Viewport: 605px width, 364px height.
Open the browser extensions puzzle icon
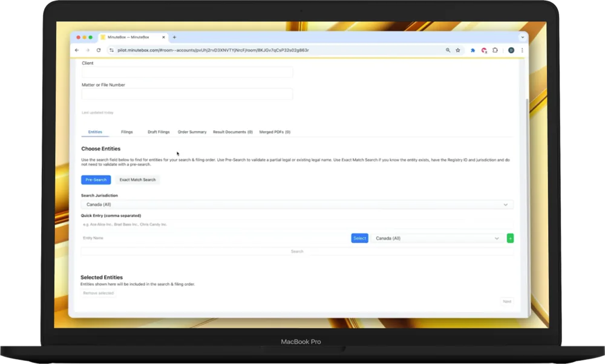(495, 50)
